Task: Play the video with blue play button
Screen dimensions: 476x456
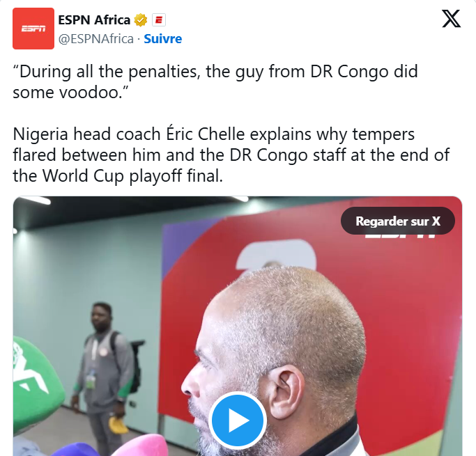Action: pos(238,420)
